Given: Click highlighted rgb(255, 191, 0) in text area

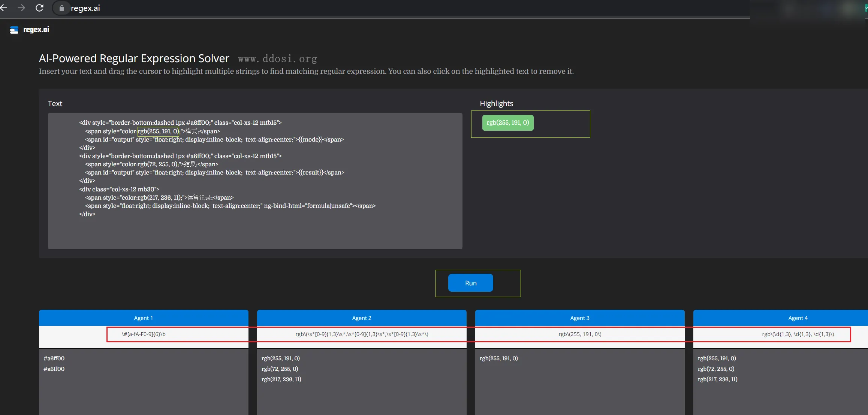Looking at the screenshot, I should [x=159, y=131].
